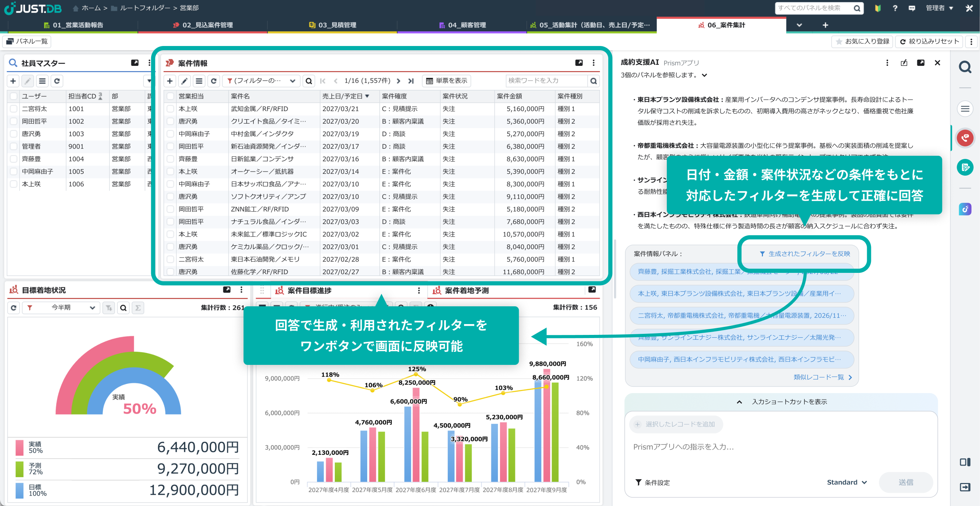Viewport: 980px width, 506px height.
Task: Click the search magnifier beside the filter dropdown
Action: 309,81
